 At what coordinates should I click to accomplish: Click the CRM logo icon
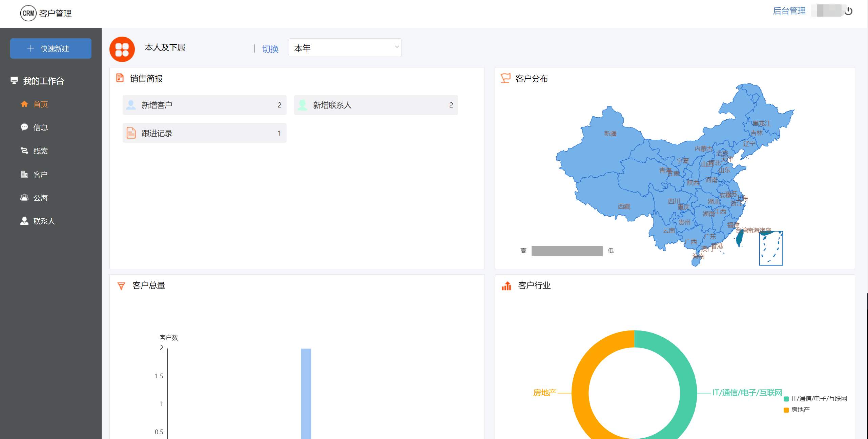[28, 13]
